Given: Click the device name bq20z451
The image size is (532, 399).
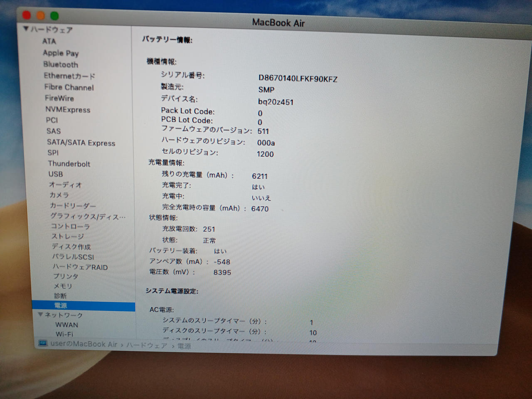Looking at the screenshot, I should (x=276, y=102).
